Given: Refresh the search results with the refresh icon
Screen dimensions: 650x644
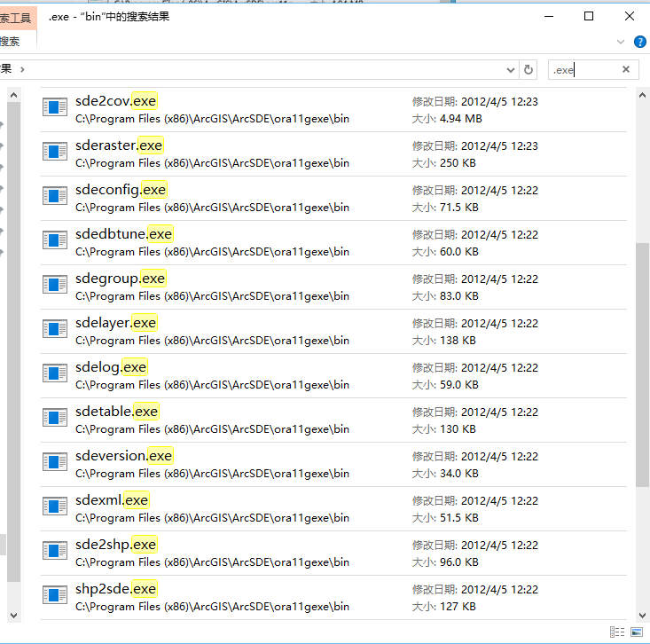Looking at the screenshot, I should pyautogui.click(x=529, y=70).
